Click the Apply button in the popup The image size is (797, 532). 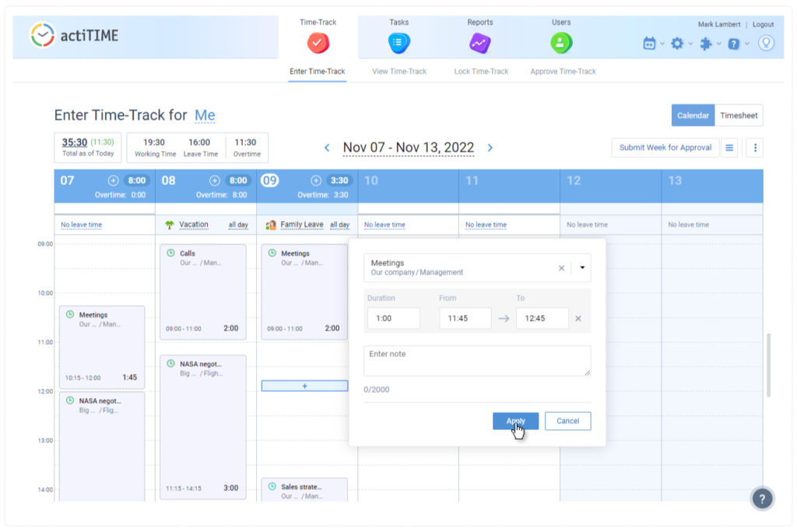coord(514,421)
